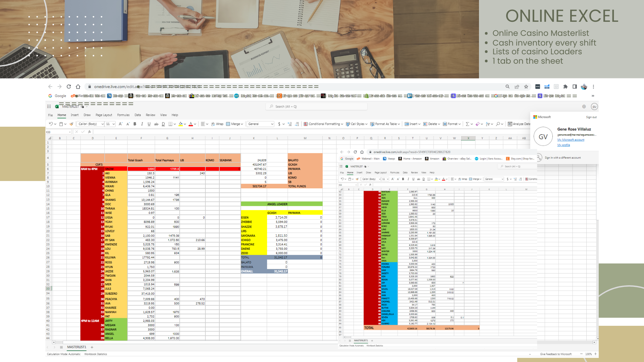
Task: Click the Increase Decimal icon
Action: (290, 124)
